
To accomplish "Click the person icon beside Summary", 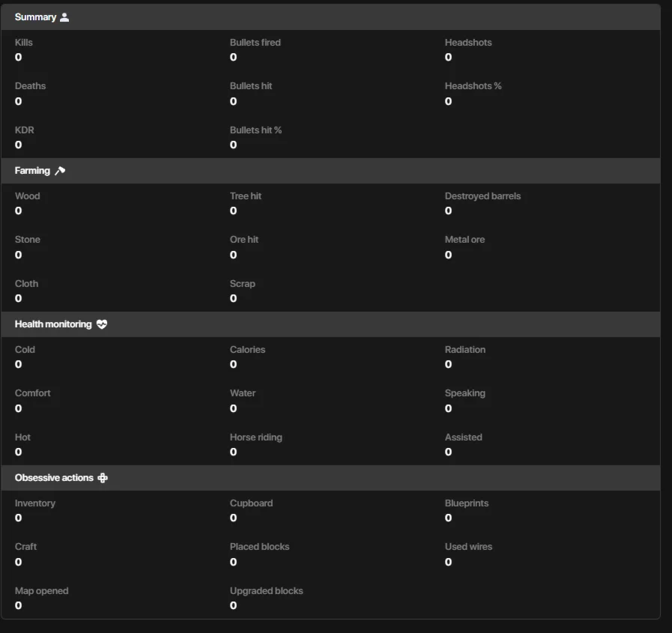I will pyautogui.click(x=64, y=17).
